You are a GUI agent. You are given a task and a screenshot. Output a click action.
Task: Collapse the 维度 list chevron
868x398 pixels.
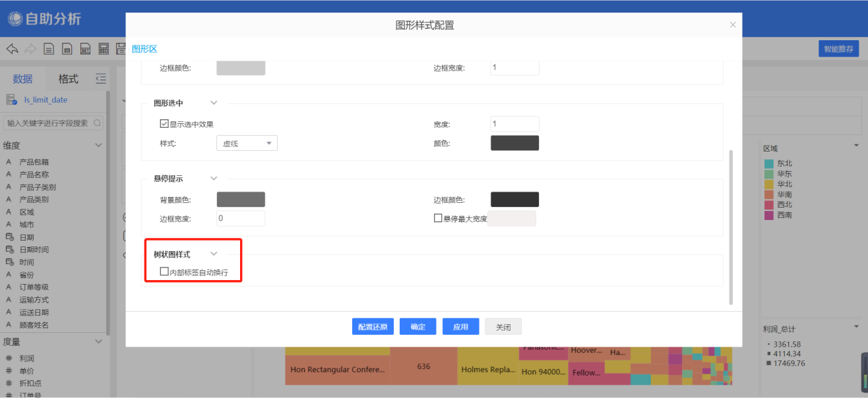pyautogui.click(x=99, y=145)
